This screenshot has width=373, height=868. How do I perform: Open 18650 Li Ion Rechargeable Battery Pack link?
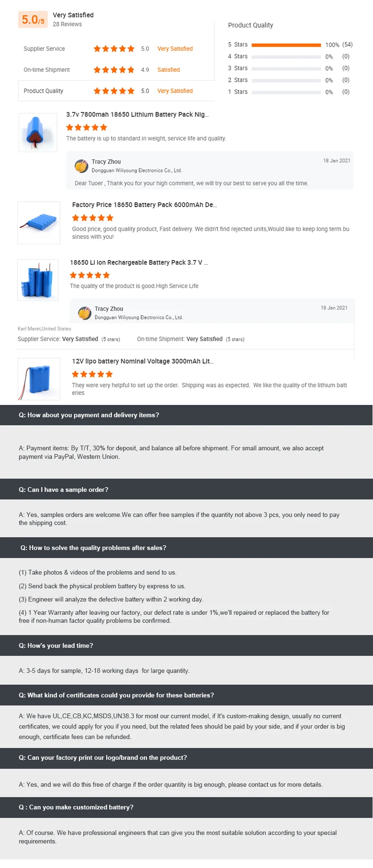138,262
